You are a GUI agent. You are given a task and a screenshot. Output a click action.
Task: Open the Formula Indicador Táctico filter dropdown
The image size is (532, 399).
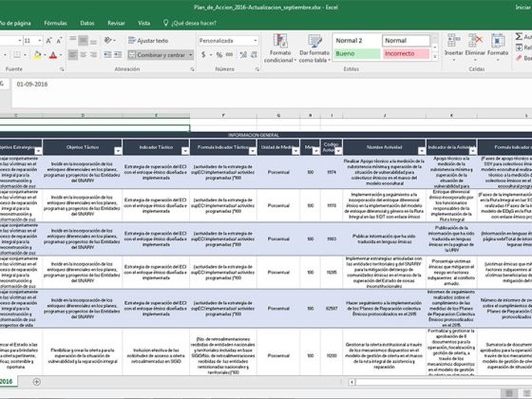coord(253,151)
